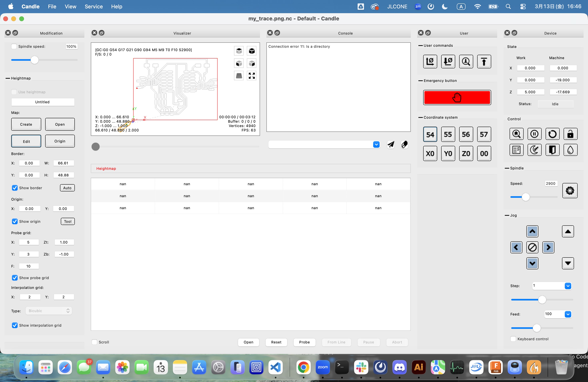This screenshot has width=588, height=382.
Task: Uncheck the Show border checkbox
Action: tap(15, 188)
